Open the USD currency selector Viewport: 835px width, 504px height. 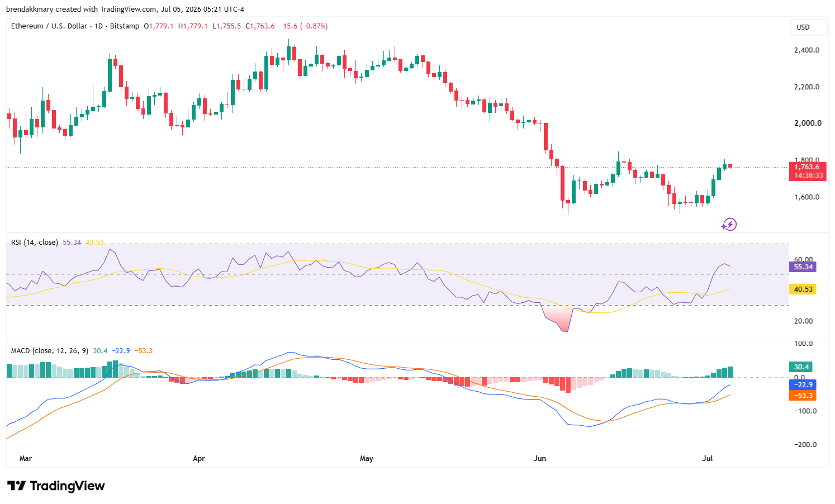tap(809, 27)
